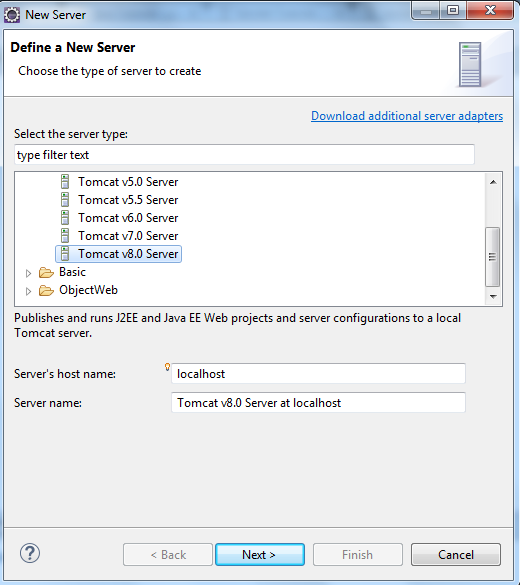Click the lightbulb hint beside host name
520x585 pixels.
click(167, 367)
